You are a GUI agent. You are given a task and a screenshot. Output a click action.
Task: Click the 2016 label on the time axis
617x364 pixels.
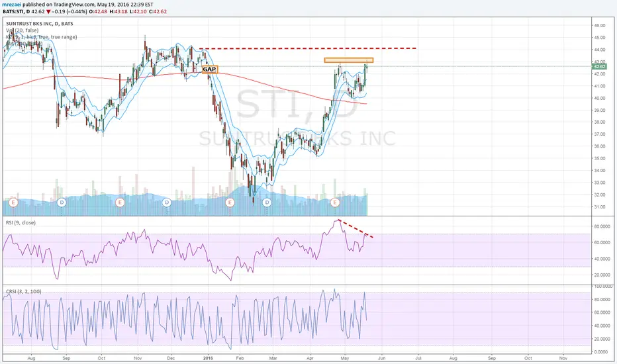pos(208,359)
